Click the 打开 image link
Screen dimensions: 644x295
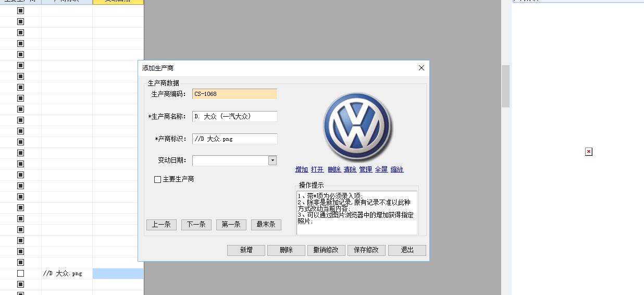pyautogui.click(x=317, y=169)
